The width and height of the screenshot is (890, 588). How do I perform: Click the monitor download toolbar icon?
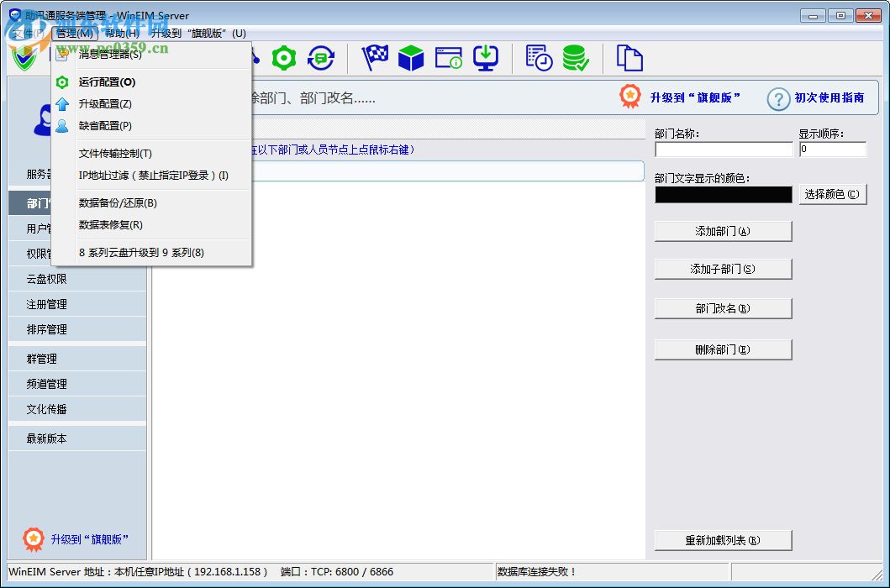click(x=486, y=57)
